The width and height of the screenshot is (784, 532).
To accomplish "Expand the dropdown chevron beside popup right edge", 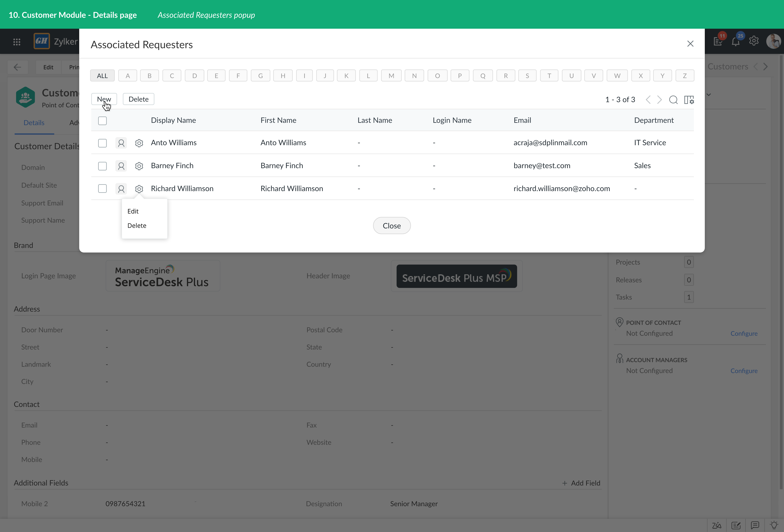I will pos(709,95).
